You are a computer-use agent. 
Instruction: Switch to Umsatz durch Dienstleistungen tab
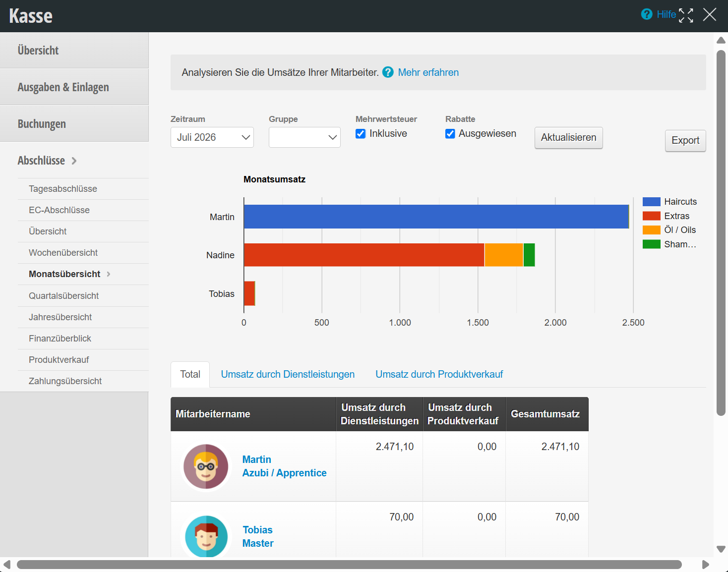[x=288, y=374]
